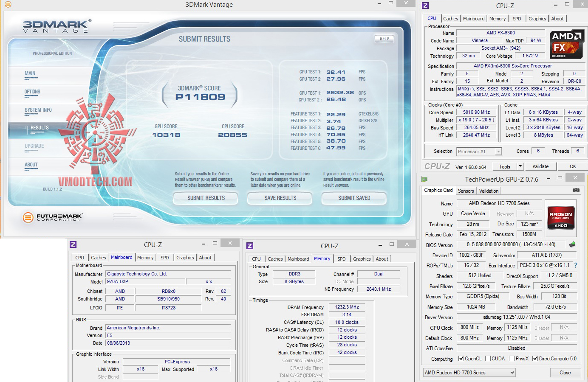Image resolution: width=588 pixels, height=382 pixels.
Task: Click the SUBMIT SAVED button
Action: tap(354, 198)
